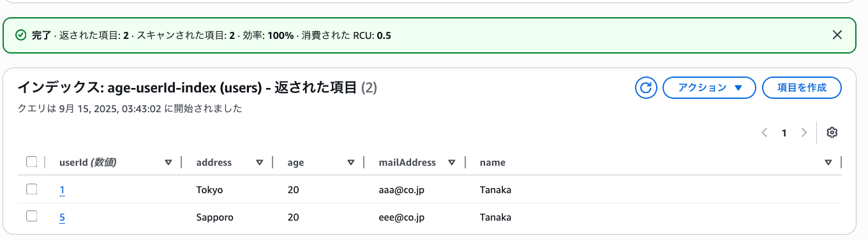Select page number 1 in pagination

click(784, 133)
